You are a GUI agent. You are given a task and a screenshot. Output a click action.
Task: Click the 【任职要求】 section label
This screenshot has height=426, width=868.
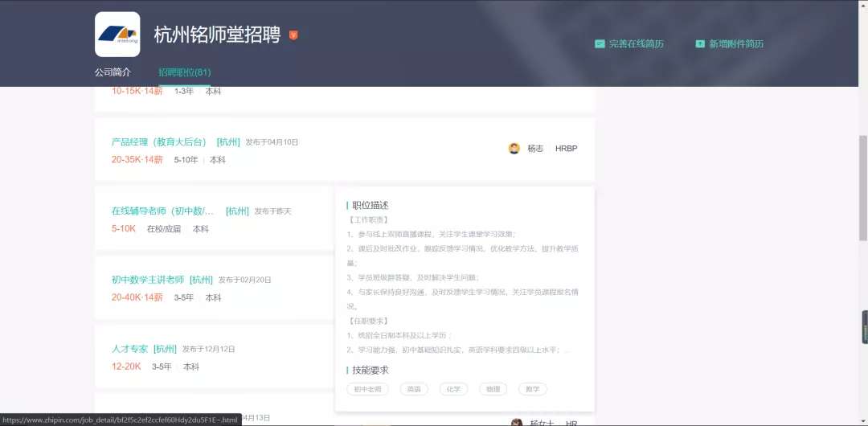click(369, 321)
